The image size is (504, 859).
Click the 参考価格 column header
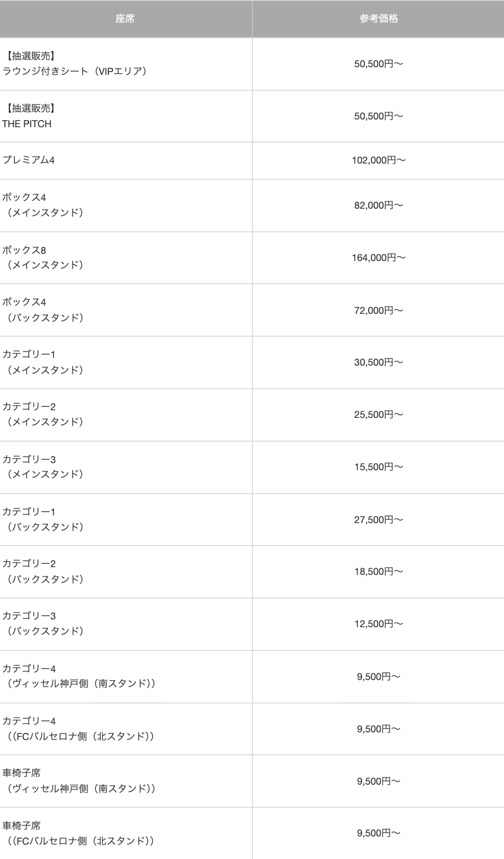coord(379,19)
